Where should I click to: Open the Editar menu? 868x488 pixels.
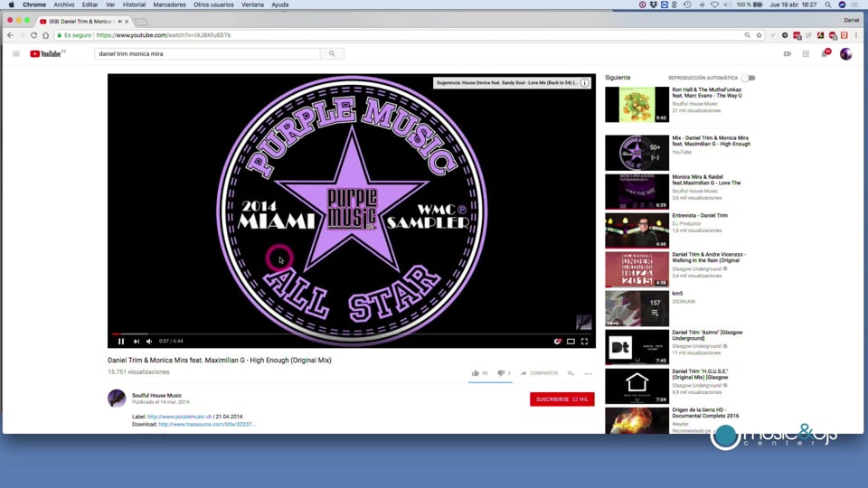tap(90, 5)
